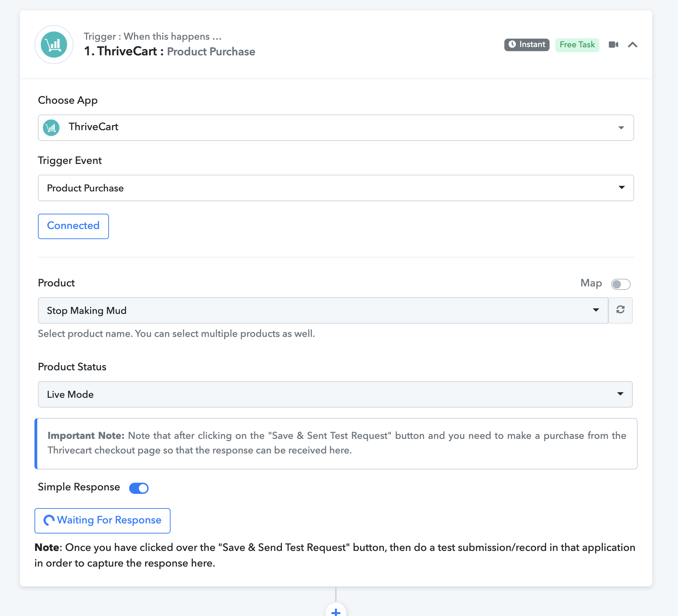Disable the Simple Response toggle
678x616 pixels.
coord(139,488)
